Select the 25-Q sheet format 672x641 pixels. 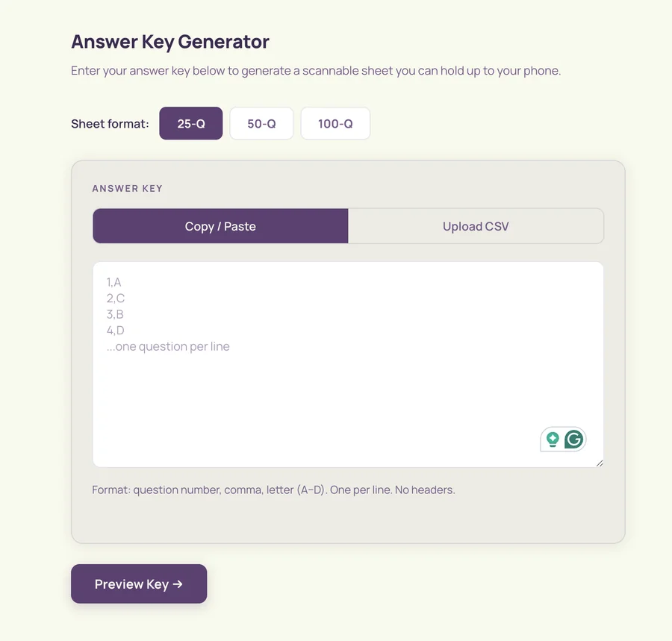click(x=190, y=124)
